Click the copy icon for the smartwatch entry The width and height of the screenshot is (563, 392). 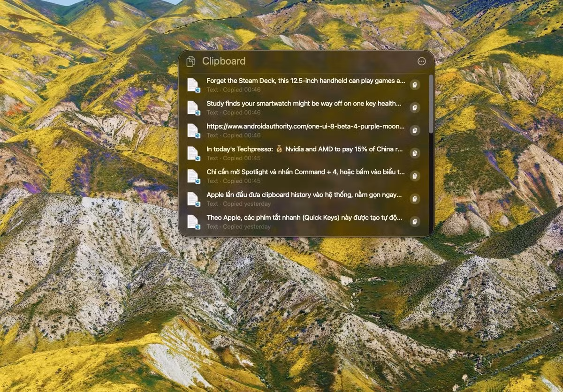(x=414, y=107)
